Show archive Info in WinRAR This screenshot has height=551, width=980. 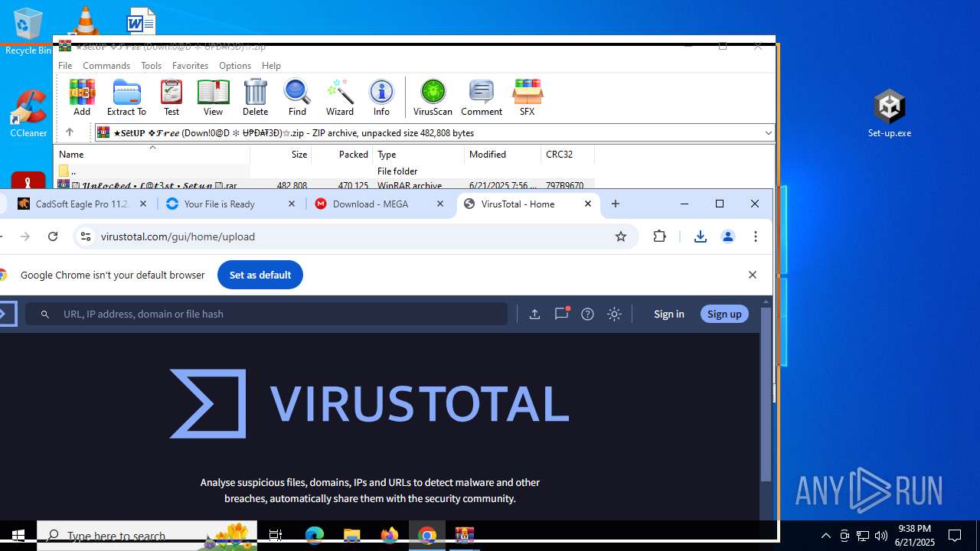click(x=381, y=97)
